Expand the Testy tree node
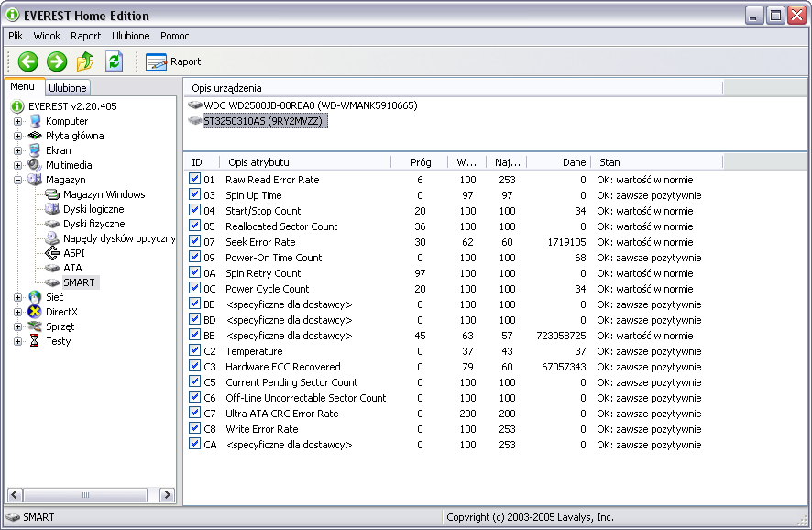Screen dimensions: 812x530 tap(17, 341)
